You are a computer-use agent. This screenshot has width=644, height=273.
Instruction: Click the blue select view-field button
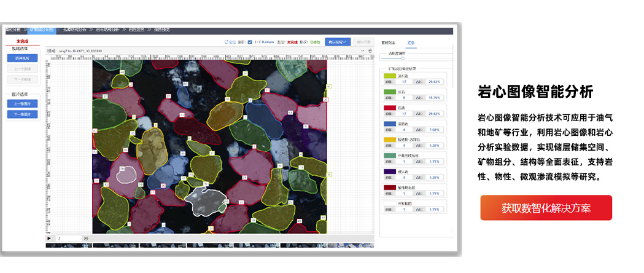click(x=22, y=58)
